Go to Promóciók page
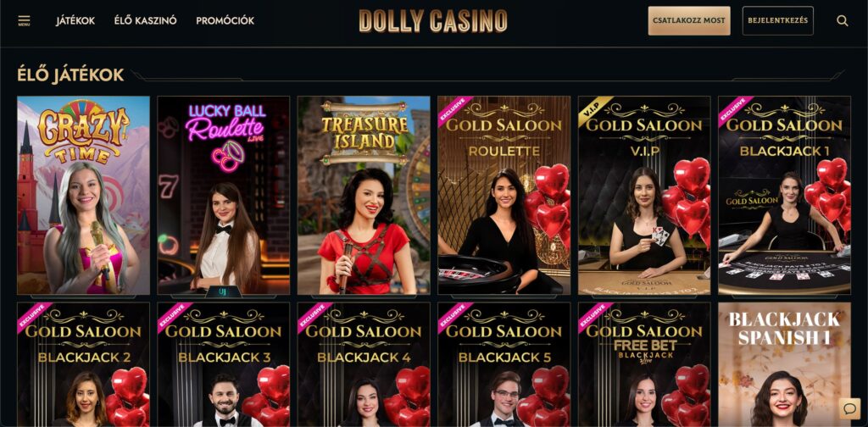Screen dimensions: 868x427 (225, 21)
